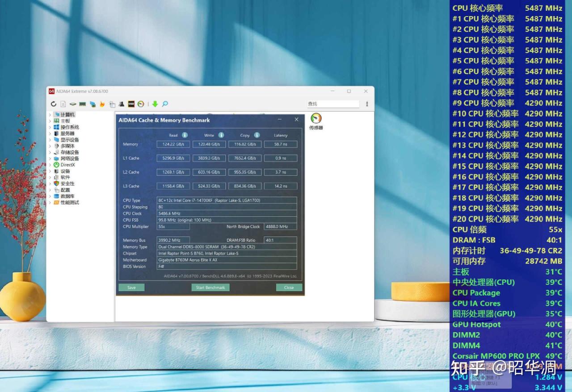Click the toolbar icon between flame and user
The height and width of the screenshot is (392, 572).
(112, 104)
